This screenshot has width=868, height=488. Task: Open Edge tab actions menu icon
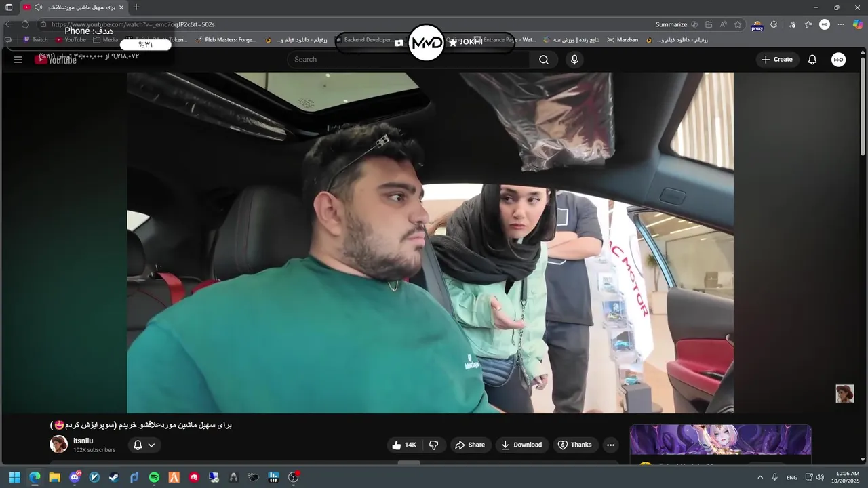coord(9,7)
